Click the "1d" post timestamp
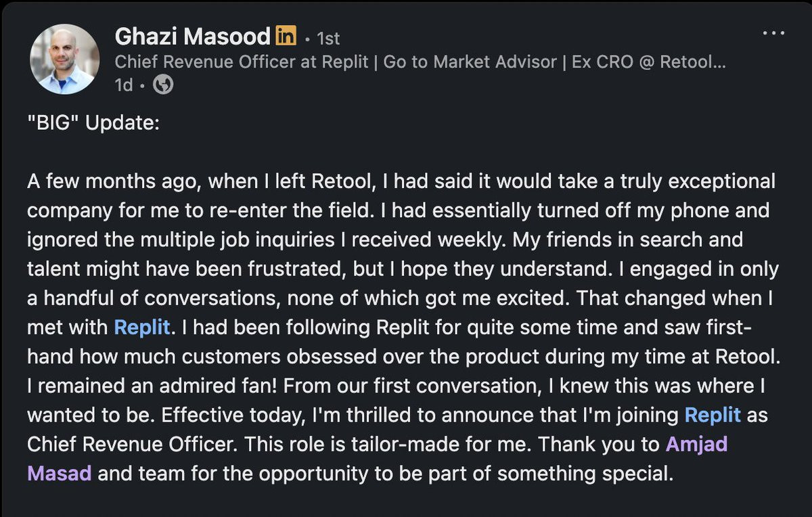 [124, 86]
